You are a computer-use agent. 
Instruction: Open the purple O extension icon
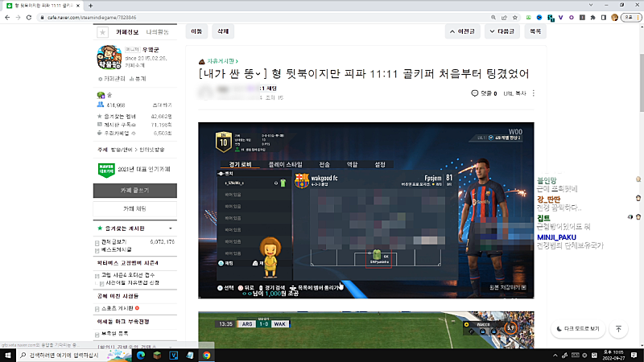coord(572,18)
